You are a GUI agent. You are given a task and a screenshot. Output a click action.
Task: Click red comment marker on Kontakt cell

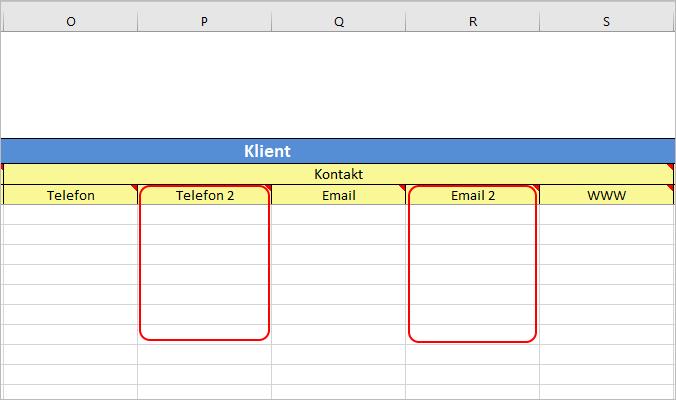(670, 166)
